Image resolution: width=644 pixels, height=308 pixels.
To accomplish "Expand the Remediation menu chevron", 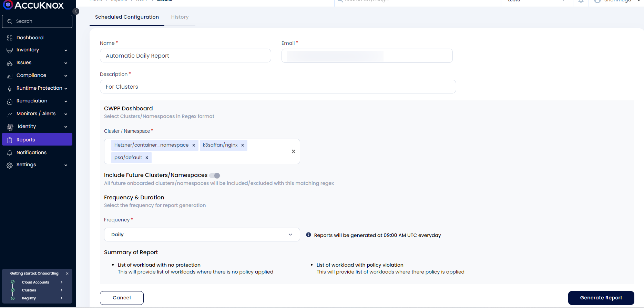I will tap(66, 101).
